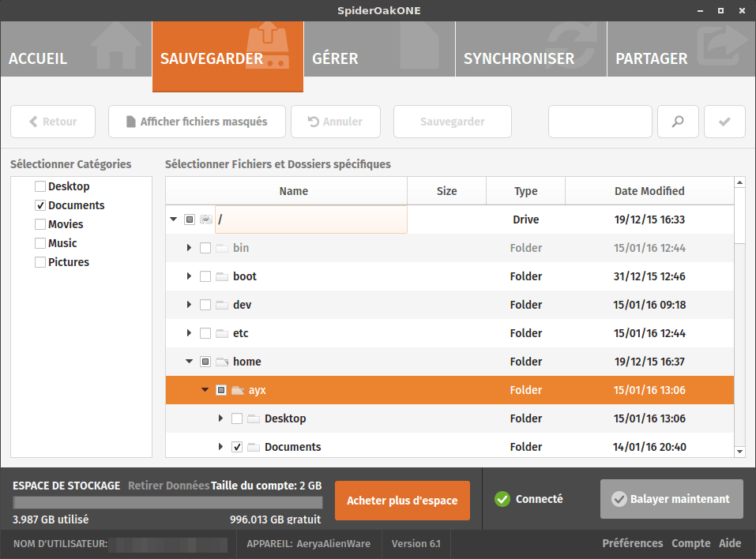
Task: Click the root drive icon
Action: [206, 219]
